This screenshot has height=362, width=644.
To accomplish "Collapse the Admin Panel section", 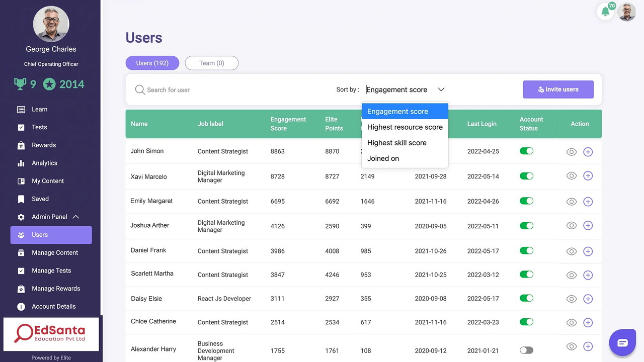I will (75, 217).
